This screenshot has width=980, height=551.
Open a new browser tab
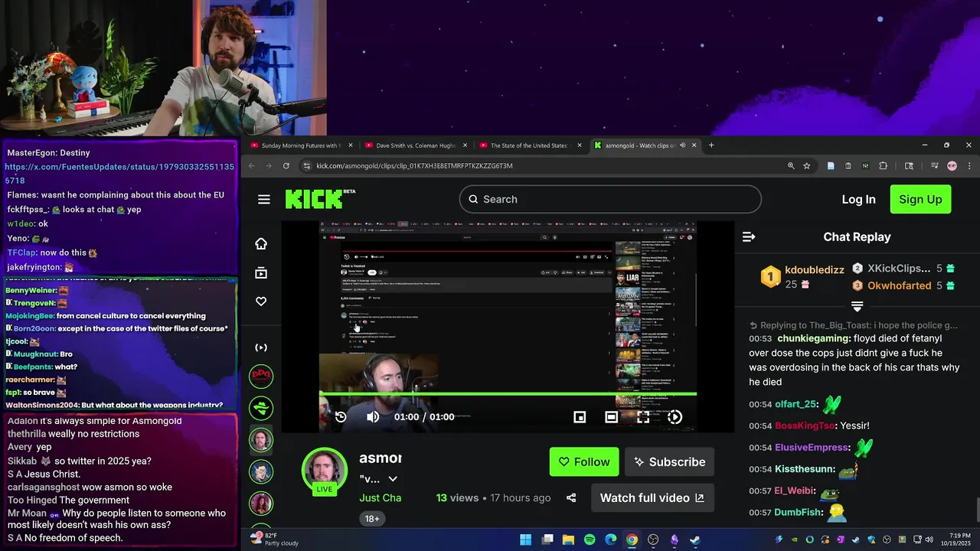pyautogui.click(x=711, y=145)
